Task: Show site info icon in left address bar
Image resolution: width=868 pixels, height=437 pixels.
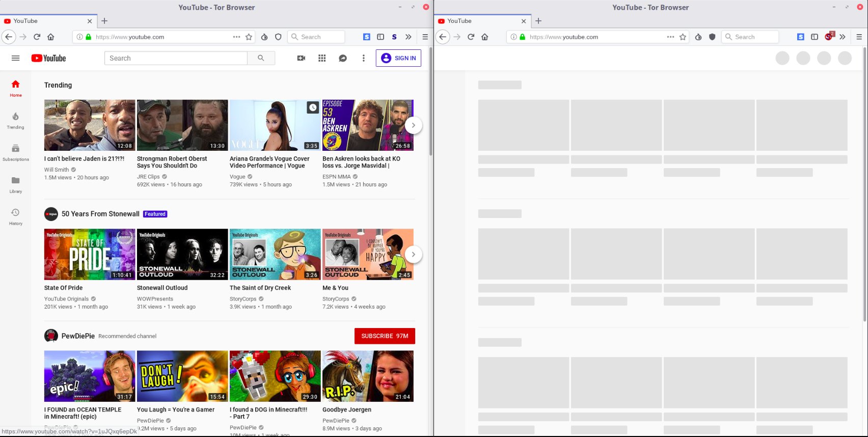Action: click(x=79, y=37)
